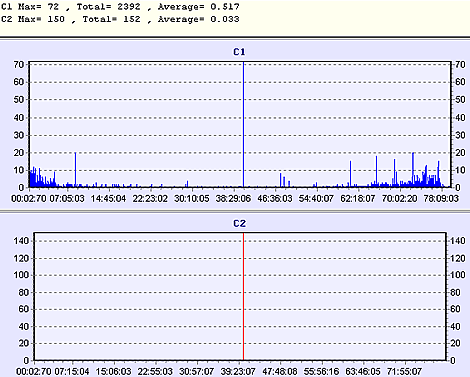Image resolution: width=470 pixels, height=377 pixels.
Task: Click the blue spike near 07:05:03 reaching 20
Action: click(75, 170)
